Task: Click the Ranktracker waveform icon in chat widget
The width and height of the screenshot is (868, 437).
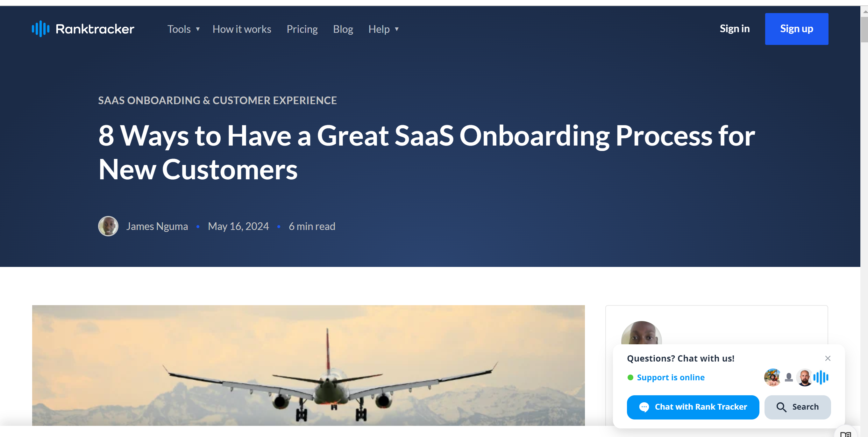Action: [x=821, y=377]
